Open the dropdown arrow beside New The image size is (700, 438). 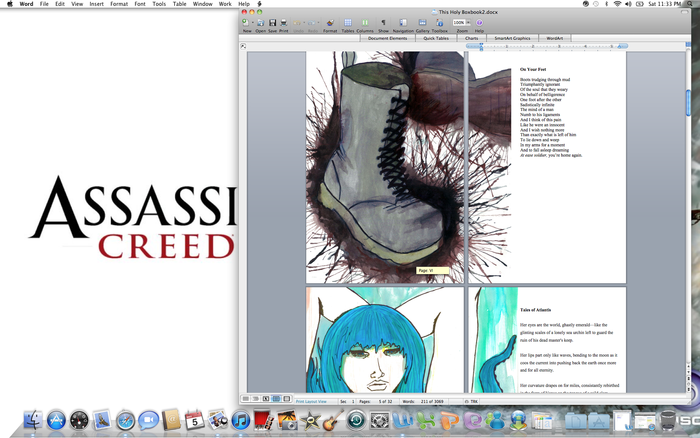(x=252, y=22)
